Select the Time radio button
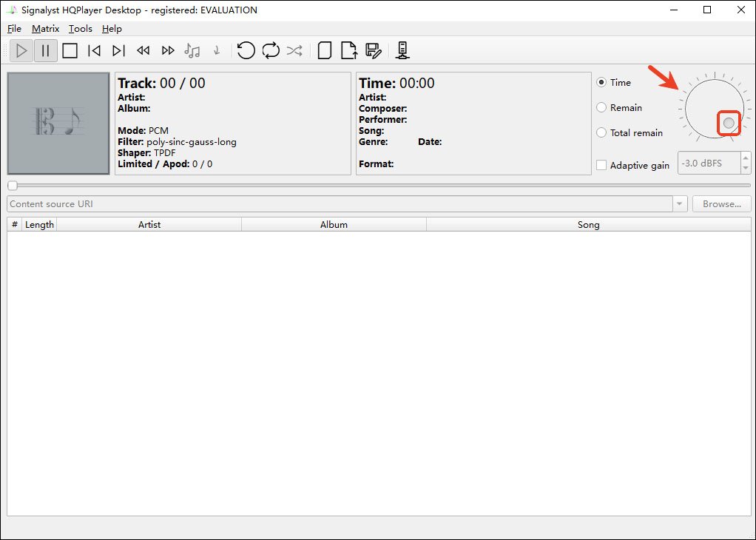Screen dimensions: 756x540 [601, 82]
